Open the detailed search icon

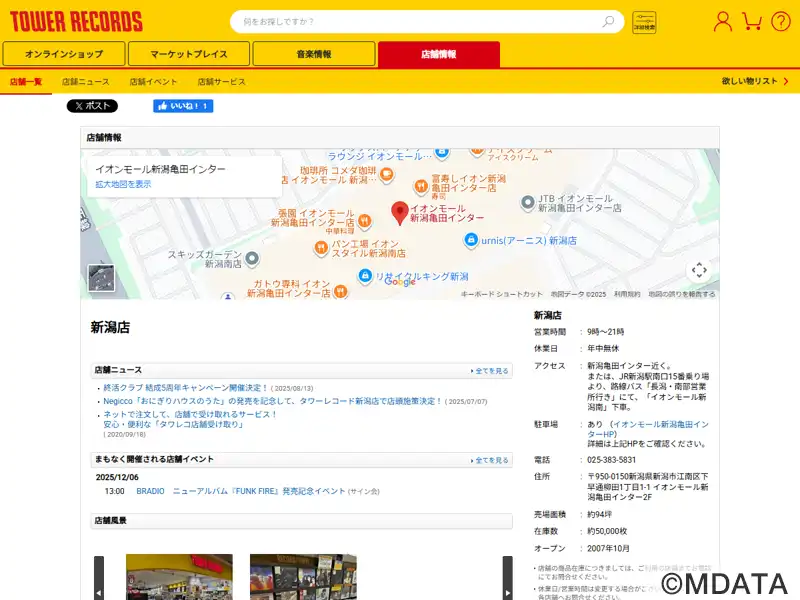[x=644, y=22]
